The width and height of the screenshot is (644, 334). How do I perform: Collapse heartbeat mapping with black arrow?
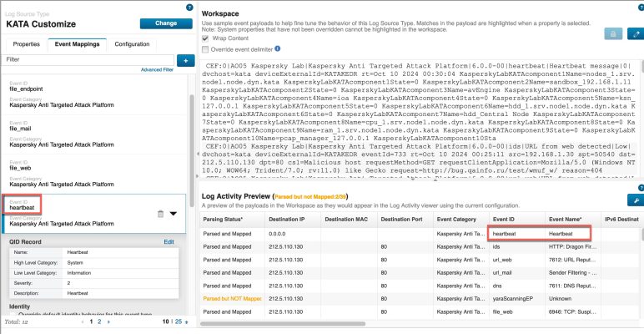(174, 214)
